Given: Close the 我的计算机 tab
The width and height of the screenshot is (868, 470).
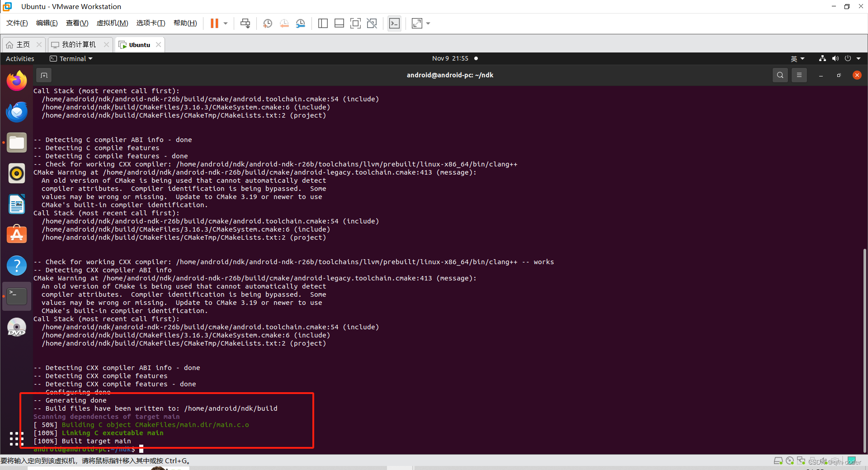Looking at the screenshot, I should click(106, 44).
